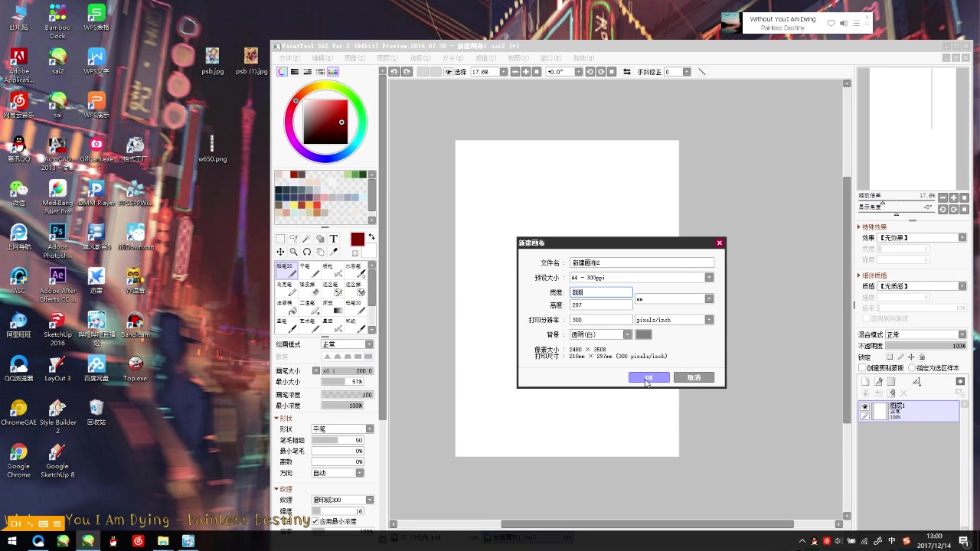
Task: Select the magic wand tool
Action: [x=306, y=239]
